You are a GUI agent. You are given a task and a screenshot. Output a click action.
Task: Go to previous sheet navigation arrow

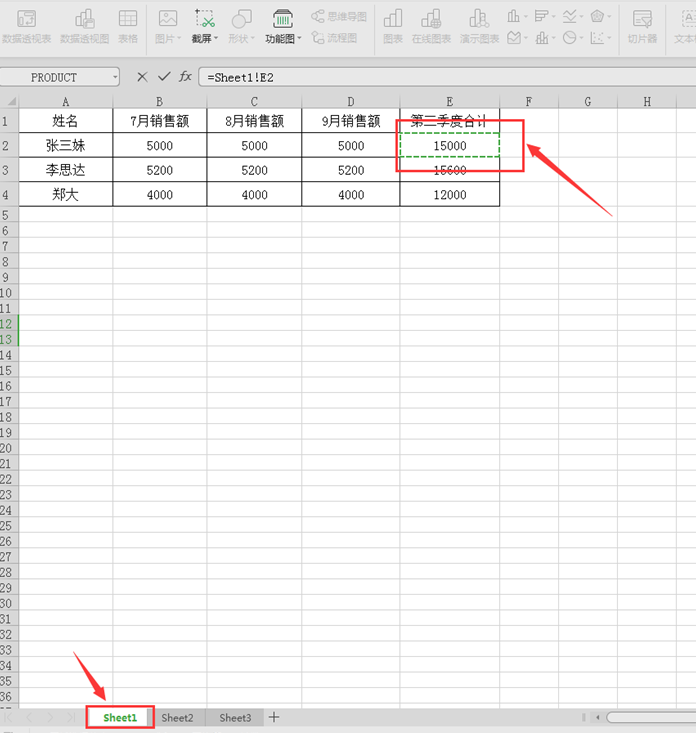point(29,717)
